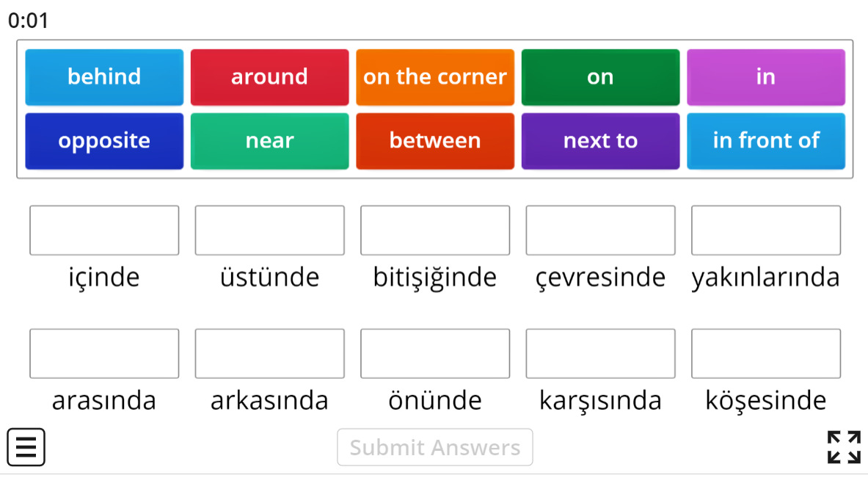Click the answer box above 'köşesinde'
The height and width of the screenshot is (478, 868).
pyautogui.click(x=765, y=353)
